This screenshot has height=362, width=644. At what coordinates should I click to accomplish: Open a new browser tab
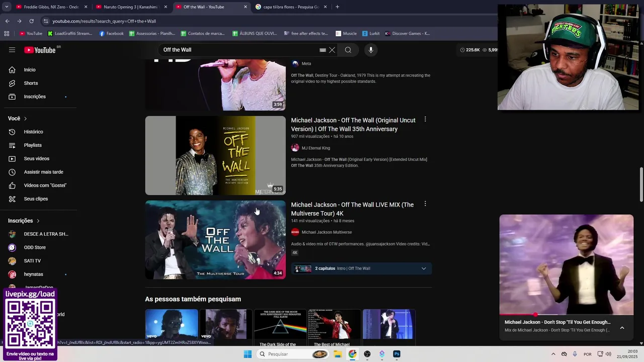[x=337, y=7]
